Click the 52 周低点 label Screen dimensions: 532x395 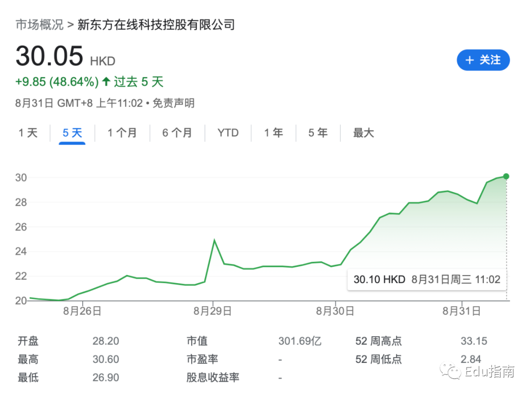[x=378, y=359]
